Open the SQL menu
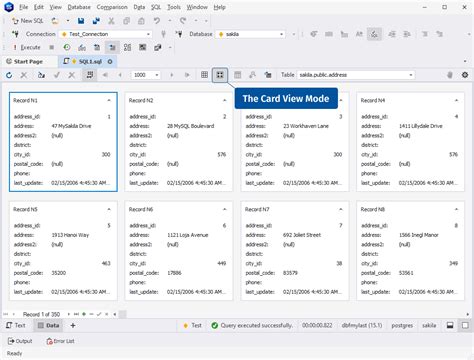 click(156, 7)
